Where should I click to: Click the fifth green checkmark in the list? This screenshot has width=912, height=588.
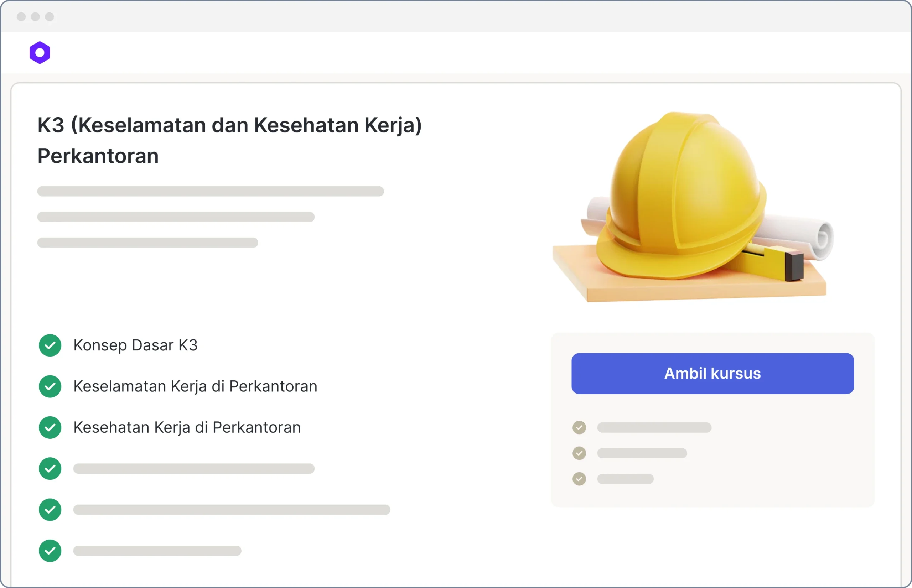50,510
